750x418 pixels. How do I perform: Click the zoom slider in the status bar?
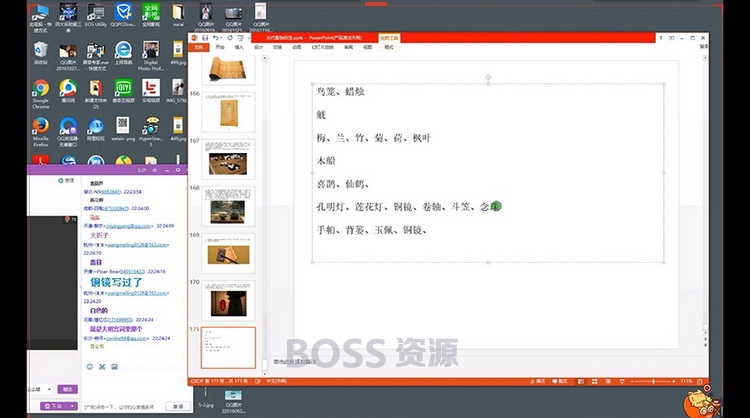[x=653, y=382]
